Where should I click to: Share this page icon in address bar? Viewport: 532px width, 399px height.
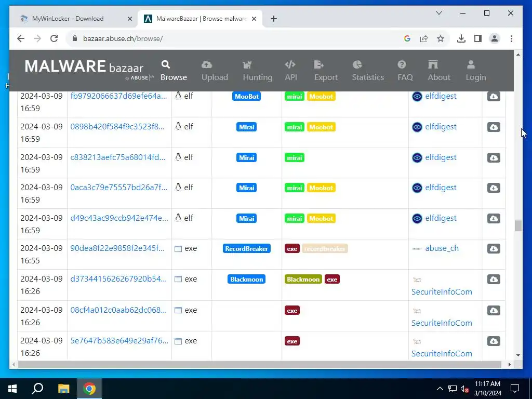tap(424, 38)
